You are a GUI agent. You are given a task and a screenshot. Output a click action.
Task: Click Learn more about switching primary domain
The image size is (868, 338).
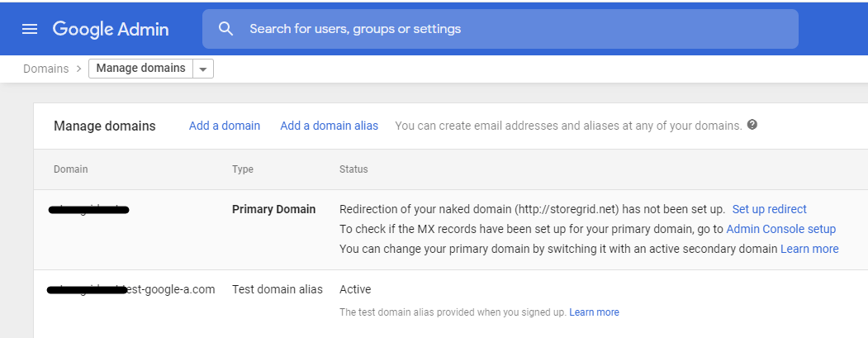click(809, 249)
